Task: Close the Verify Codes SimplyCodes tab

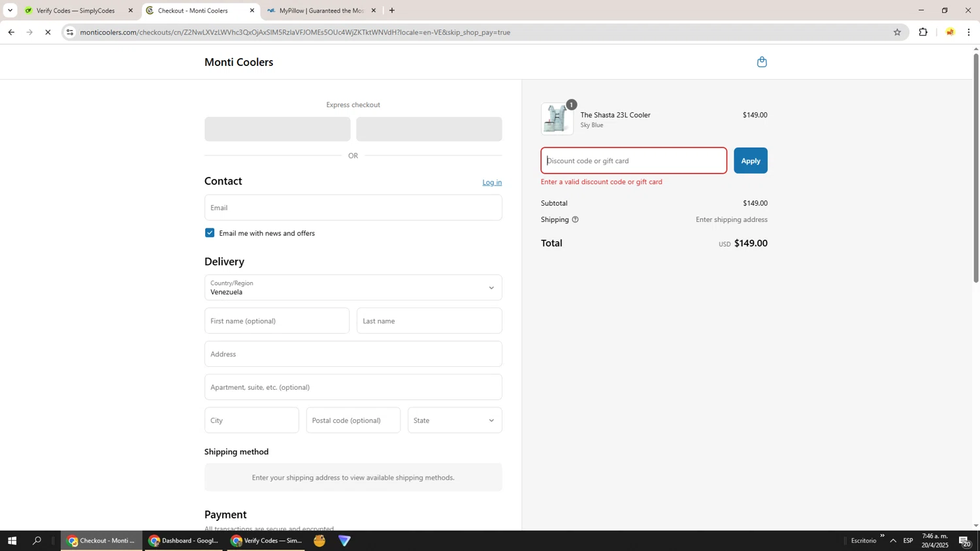Action: 130,10
